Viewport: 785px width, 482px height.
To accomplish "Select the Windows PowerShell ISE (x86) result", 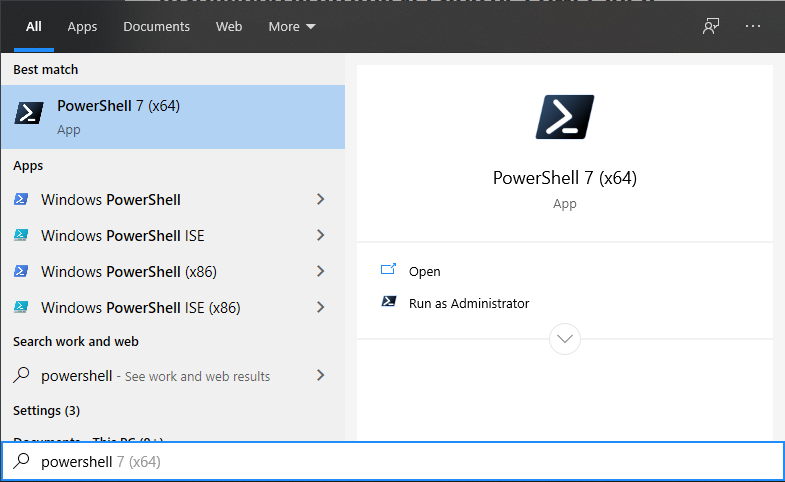I will pos(141,308).
